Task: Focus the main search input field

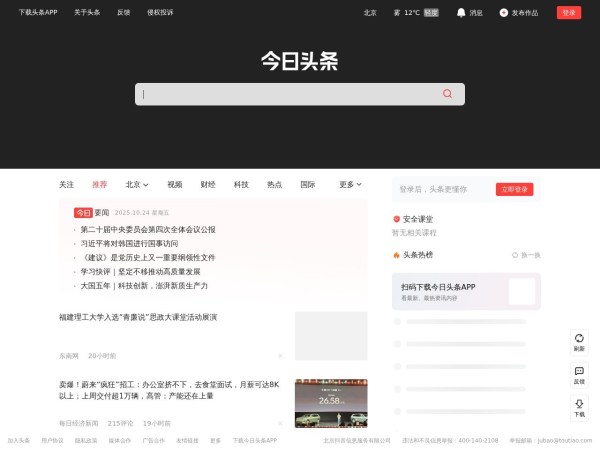Action: tap(290, 94)
